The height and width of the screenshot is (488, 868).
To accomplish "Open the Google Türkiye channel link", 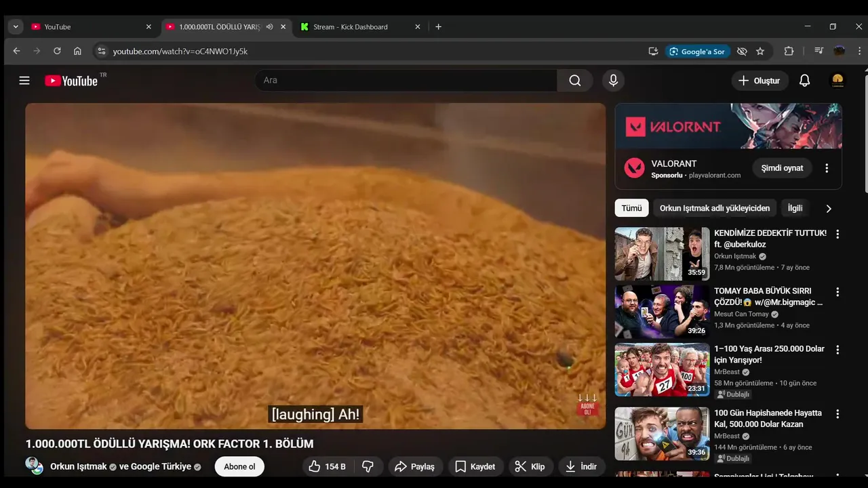I will click(x=161, y=466).
